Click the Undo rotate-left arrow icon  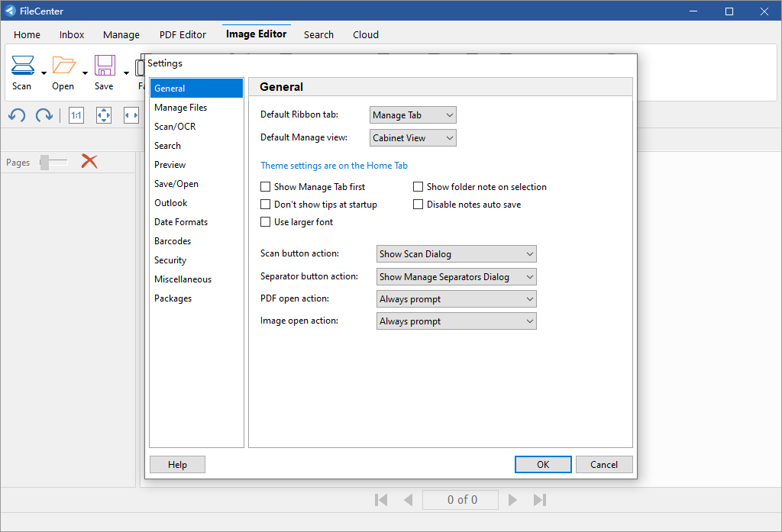pos(17,116)
